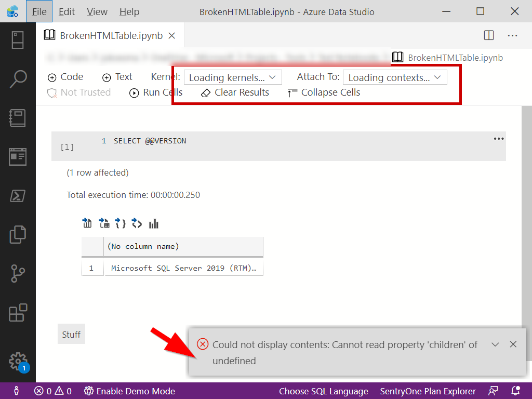Screen dimensions: 532x399
Task: Open the Attach To contexts dropdown
Action: 395,77
